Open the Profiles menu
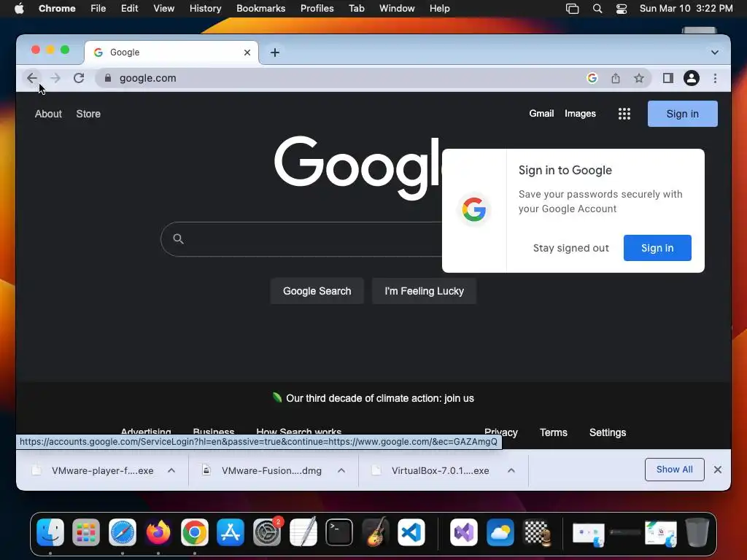This screenshot has height=560, width=747. point(317,9)
